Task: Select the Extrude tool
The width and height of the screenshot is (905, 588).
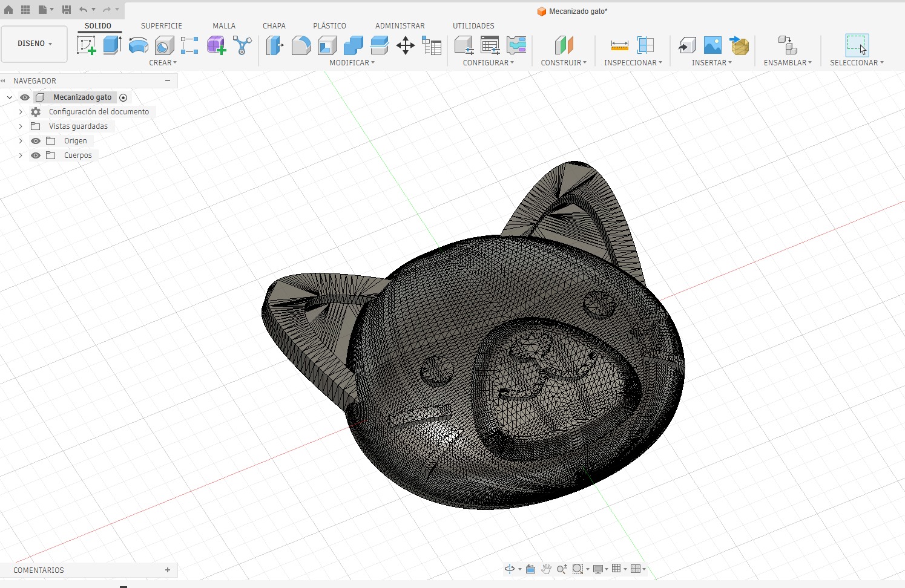Action: [x=112, y=45]
